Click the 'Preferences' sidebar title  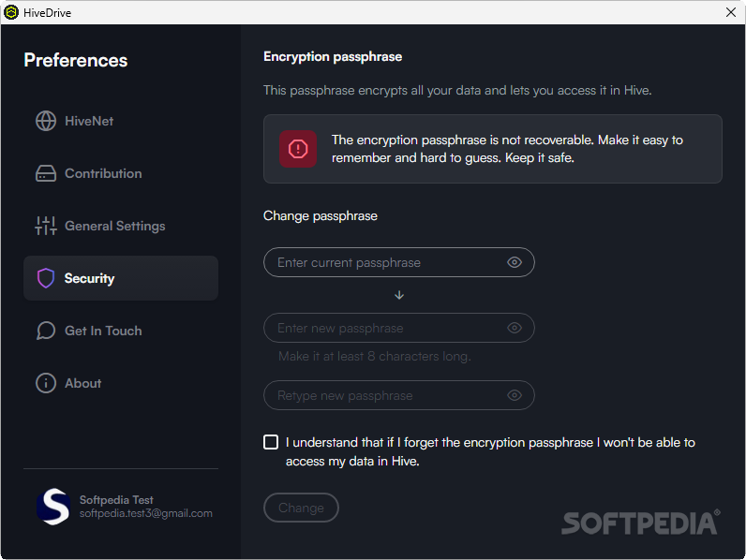point(76,60)
